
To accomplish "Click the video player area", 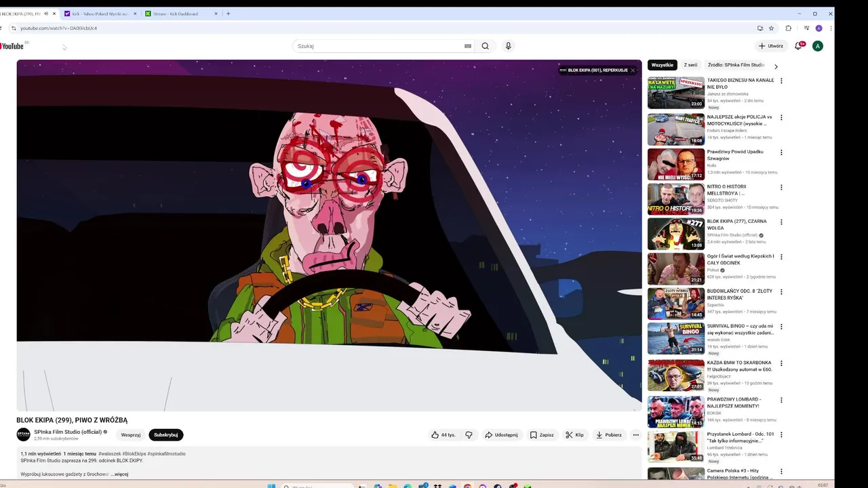I will click(x=329, y=235).
